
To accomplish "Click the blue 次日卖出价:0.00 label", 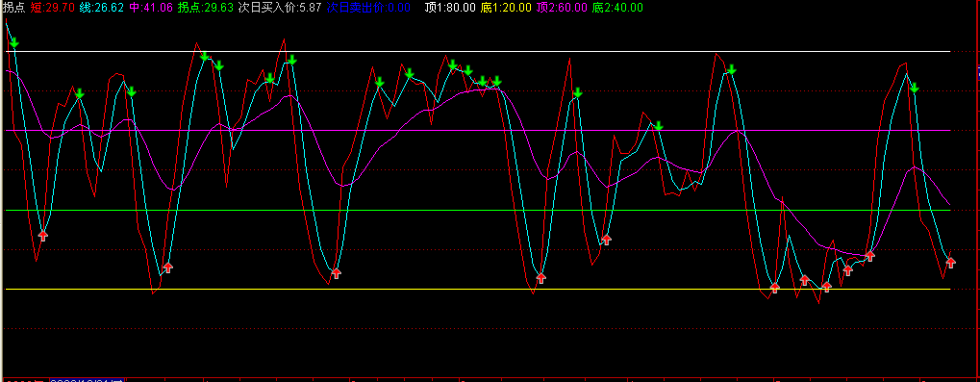I will (x=368, y=8).
